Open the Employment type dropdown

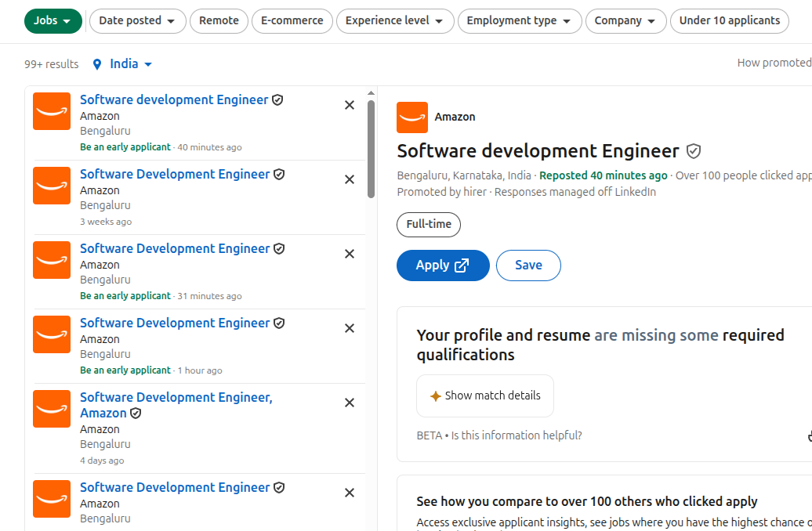coord(520,20)
